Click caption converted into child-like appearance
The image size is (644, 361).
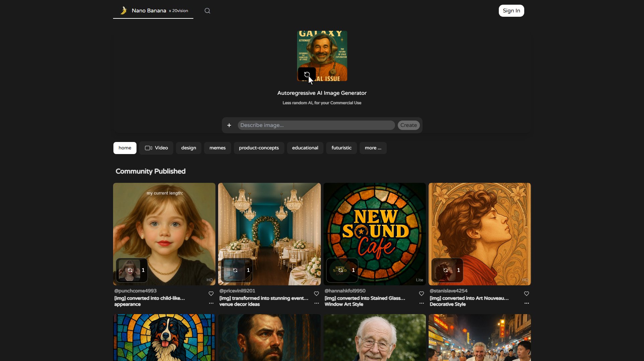[150, 301]
